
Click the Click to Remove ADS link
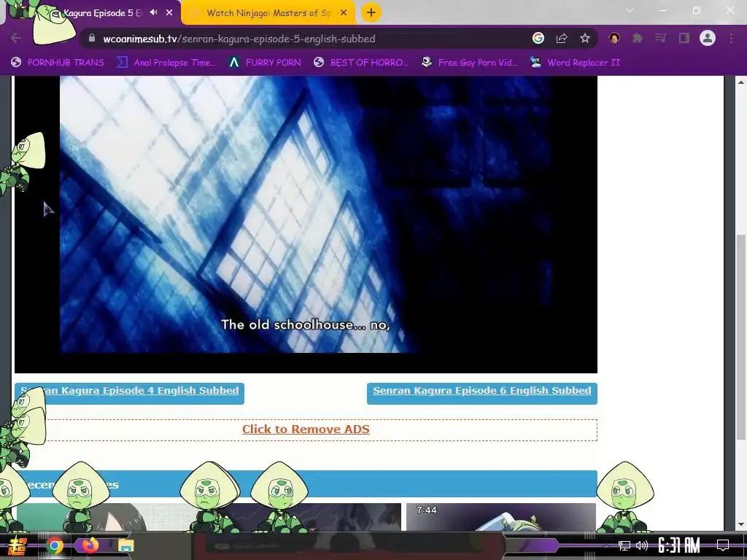(306, 429)
